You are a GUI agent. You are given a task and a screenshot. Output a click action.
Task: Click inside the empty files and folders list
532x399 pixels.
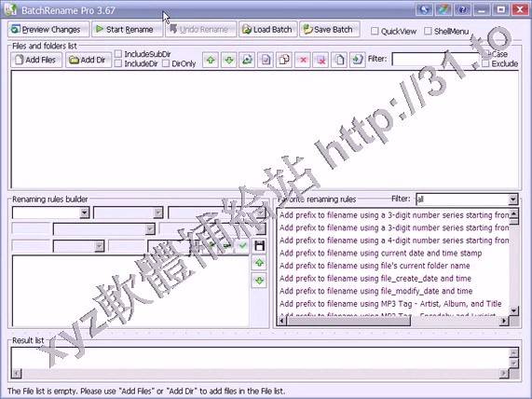pyautogui.click(x=265, y=129)
